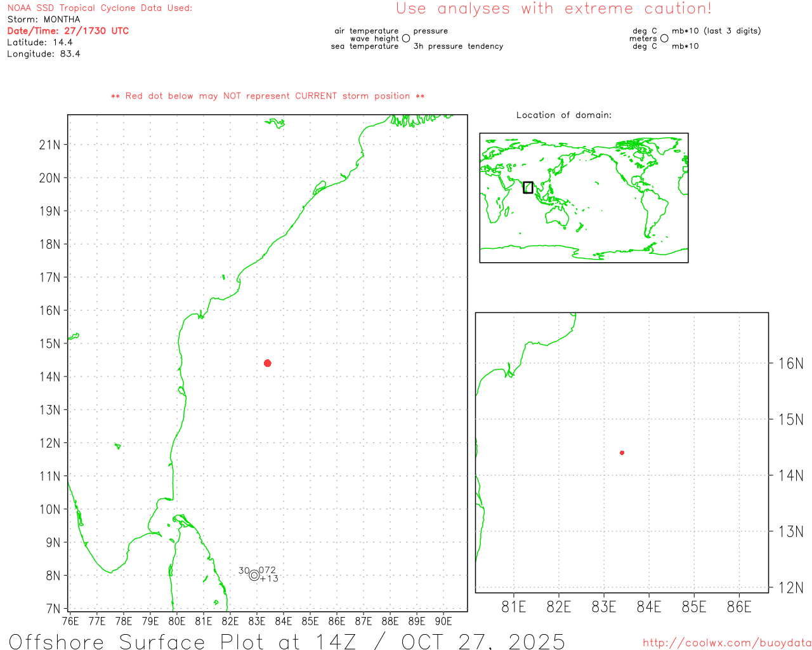Open the coolwx.com/buoydata link
The height and width of the screenshot is (650, 812).
coord(726,643)
